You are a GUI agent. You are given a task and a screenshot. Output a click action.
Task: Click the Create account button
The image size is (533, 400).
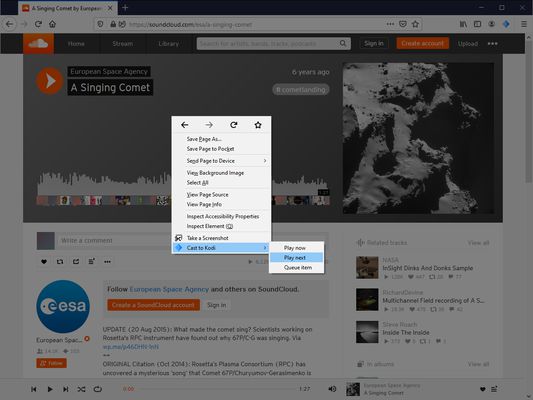(422, 44)
